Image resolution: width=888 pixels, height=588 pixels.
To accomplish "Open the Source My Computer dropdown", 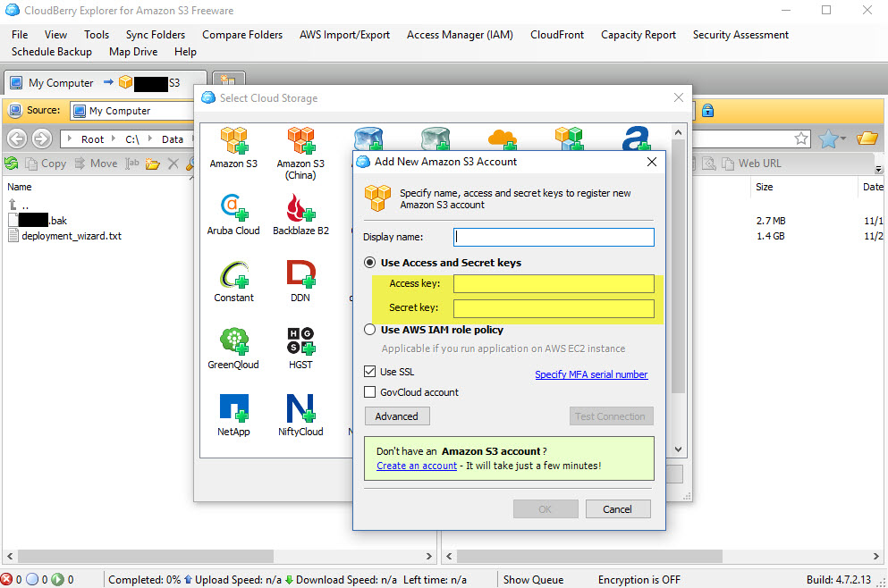I will (x=132, y=111).
